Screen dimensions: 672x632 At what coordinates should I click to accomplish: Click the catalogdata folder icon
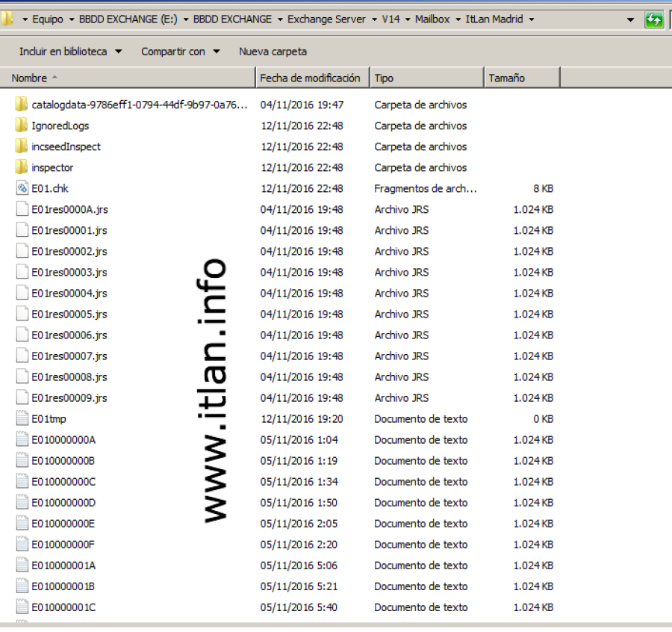pos(21,105)
